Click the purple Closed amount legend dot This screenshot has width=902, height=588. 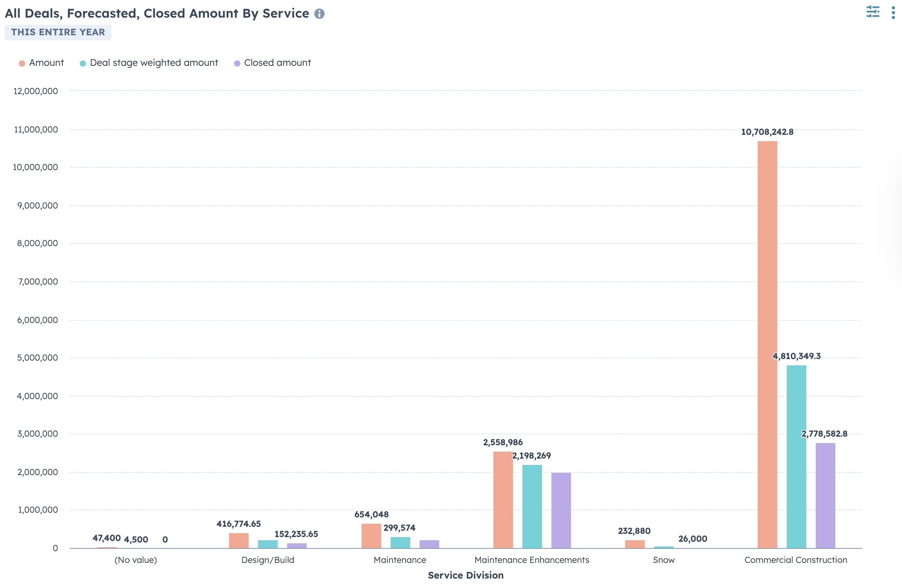237,63
